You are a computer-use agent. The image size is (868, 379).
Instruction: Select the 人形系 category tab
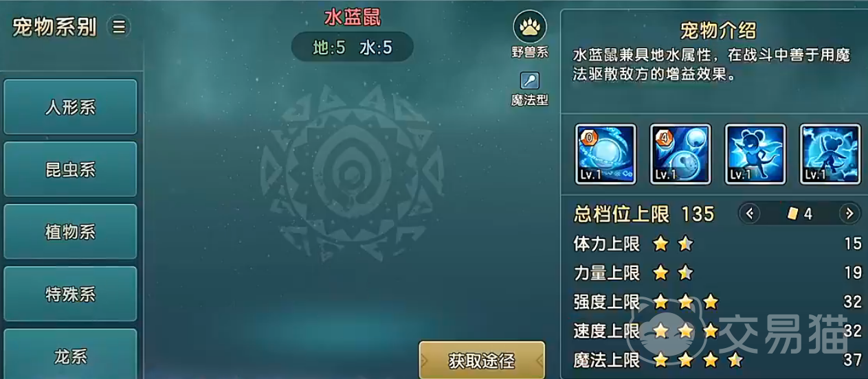tap(70, 107)
